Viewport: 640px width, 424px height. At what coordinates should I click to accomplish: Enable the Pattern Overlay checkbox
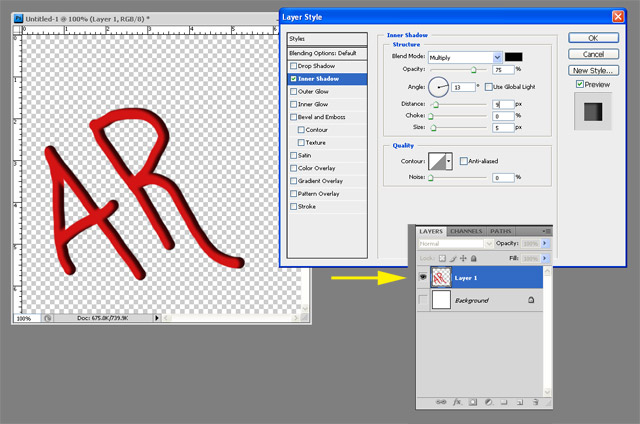[x=293, y=193]
